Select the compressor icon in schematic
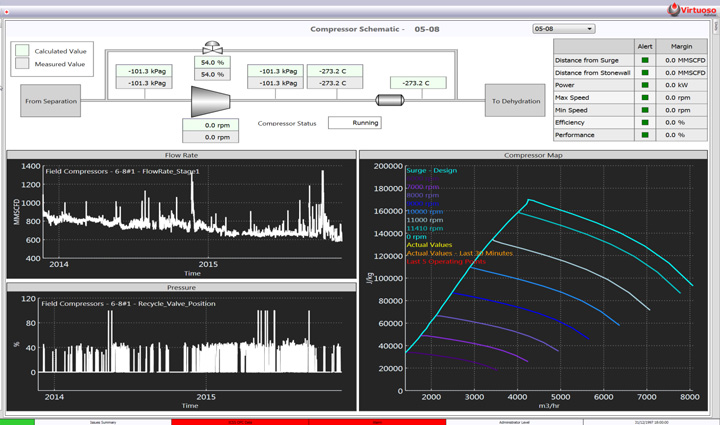Viewport: 720px width, 425px height. point(211,100)
